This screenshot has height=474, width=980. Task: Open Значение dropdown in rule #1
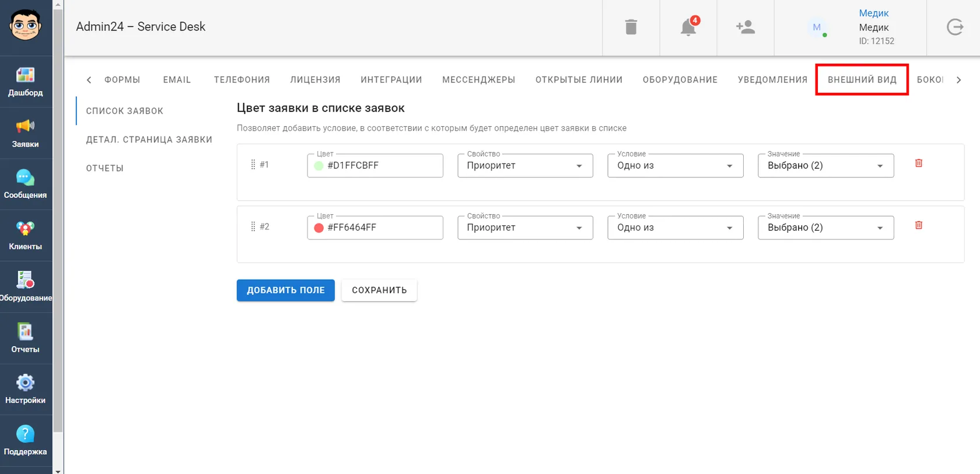point(826,166)
